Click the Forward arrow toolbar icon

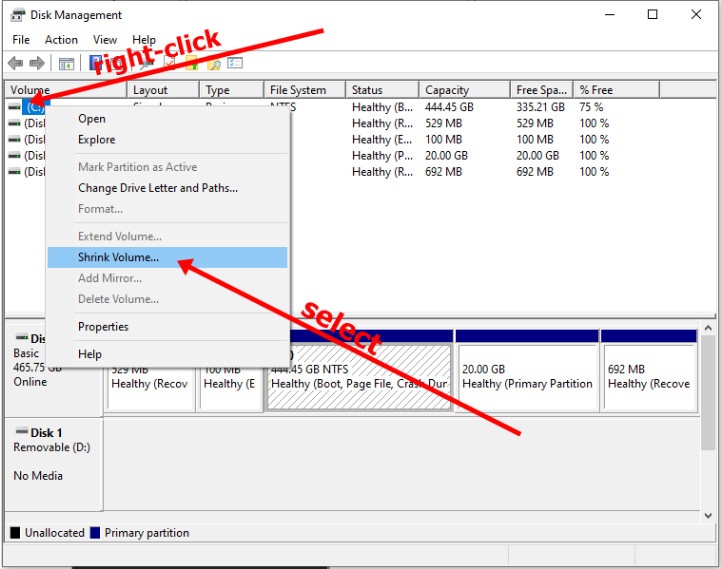point(37,63)
